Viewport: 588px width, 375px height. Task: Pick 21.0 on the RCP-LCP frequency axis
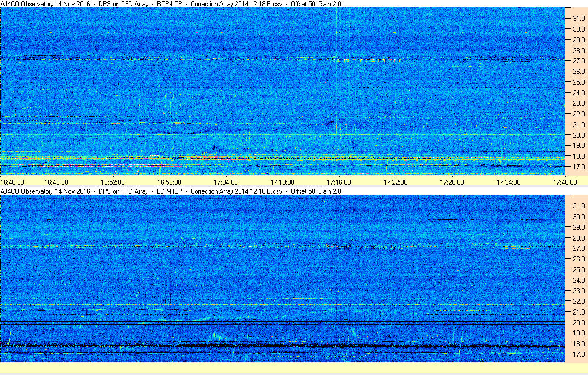point(578,124)
